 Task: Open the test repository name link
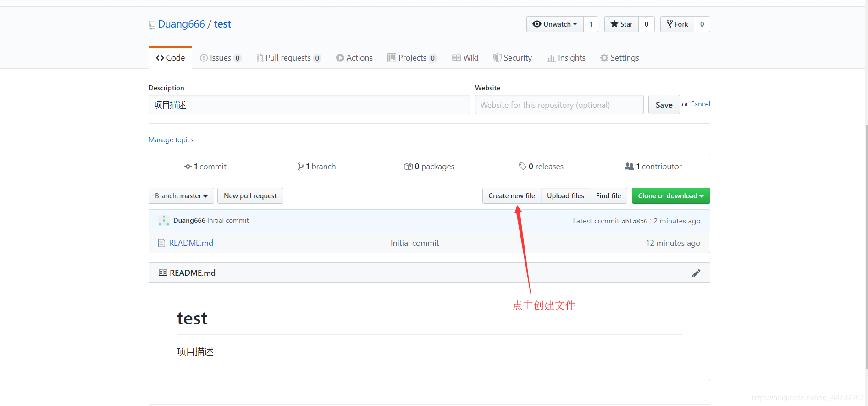tap(222, 24)
